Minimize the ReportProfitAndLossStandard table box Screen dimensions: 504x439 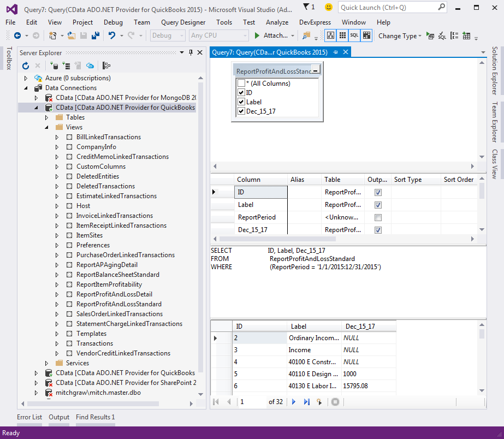pos(316,70)
